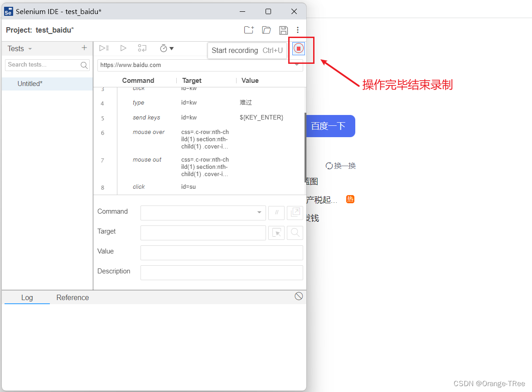Click the 百度一下 button in browser
Image resolution: width=532 pixels, height=392 pixels.
pos(331,126)
